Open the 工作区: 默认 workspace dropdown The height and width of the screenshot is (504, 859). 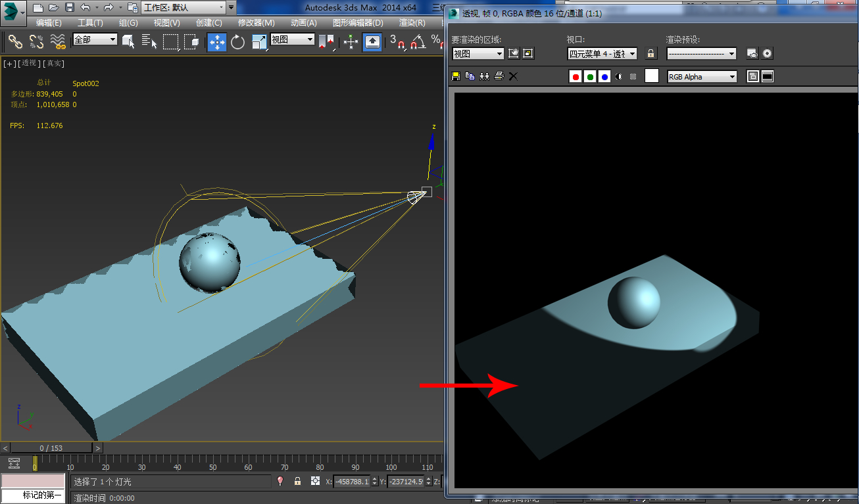pos(184,7)
